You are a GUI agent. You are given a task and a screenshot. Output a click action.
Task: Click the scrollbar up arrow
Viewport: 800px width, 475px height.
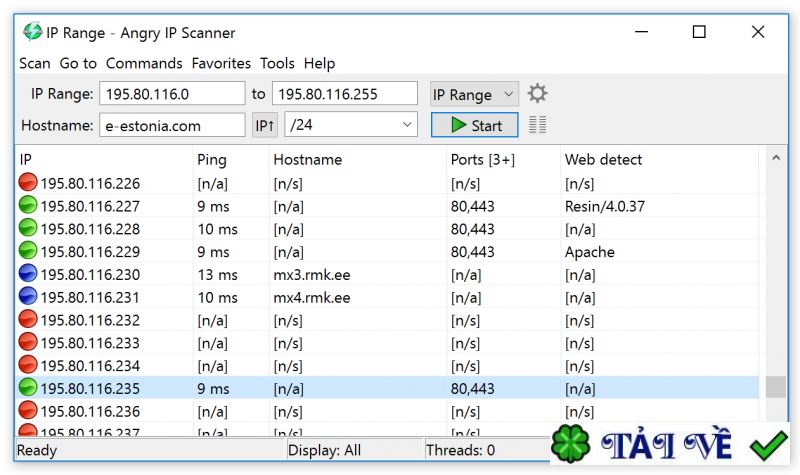click(775, 159)
